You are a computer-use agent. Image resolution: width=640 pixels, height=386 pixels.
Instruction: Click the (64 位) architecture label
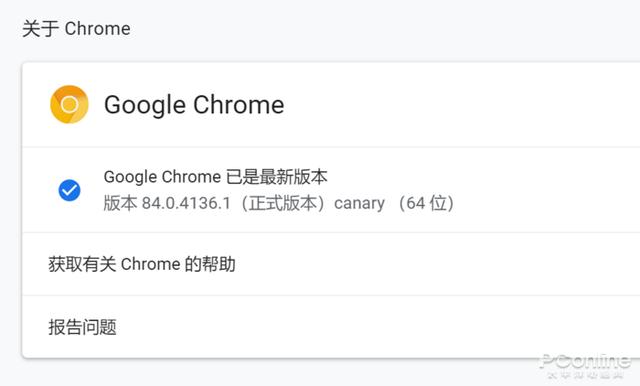click(425, 203)
